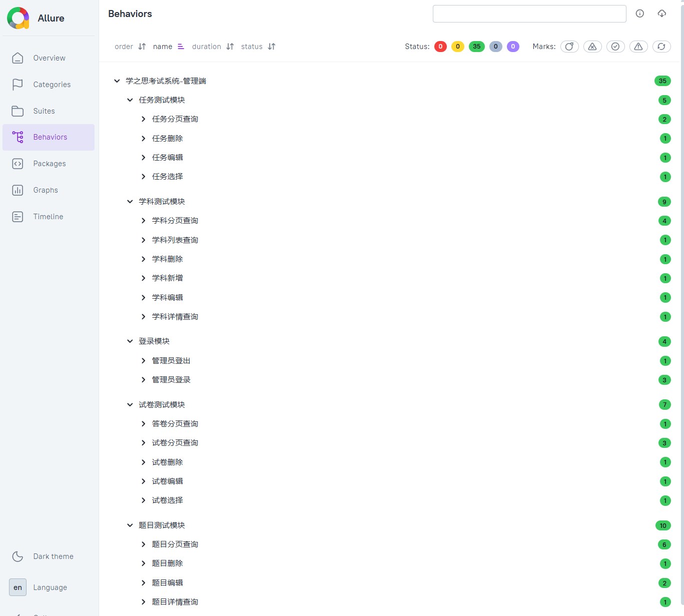Collapse the 题目测试模块 group
The image size is (684, 616).
[x=130, y=525]
